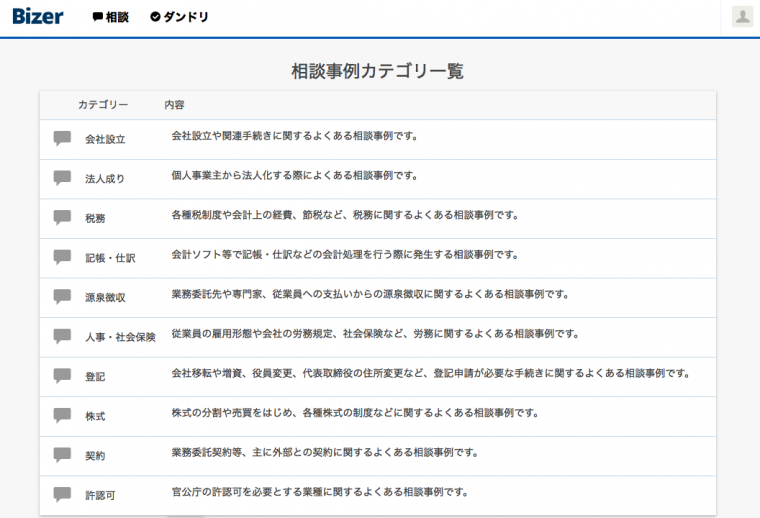Open the 人事・社会保険 category
The width and height of the screenshot is (760, 518).
coord(120,337)
